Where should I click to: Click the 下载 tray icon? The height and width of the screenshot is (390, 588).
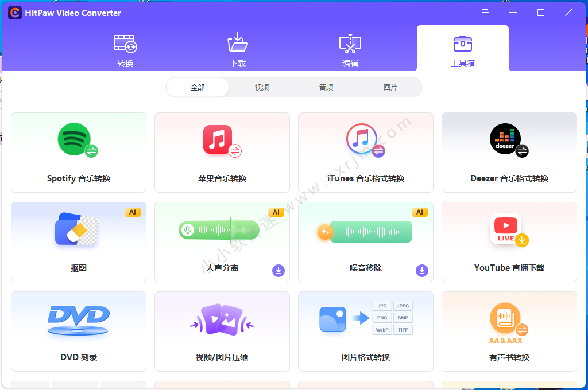(238, 42)
